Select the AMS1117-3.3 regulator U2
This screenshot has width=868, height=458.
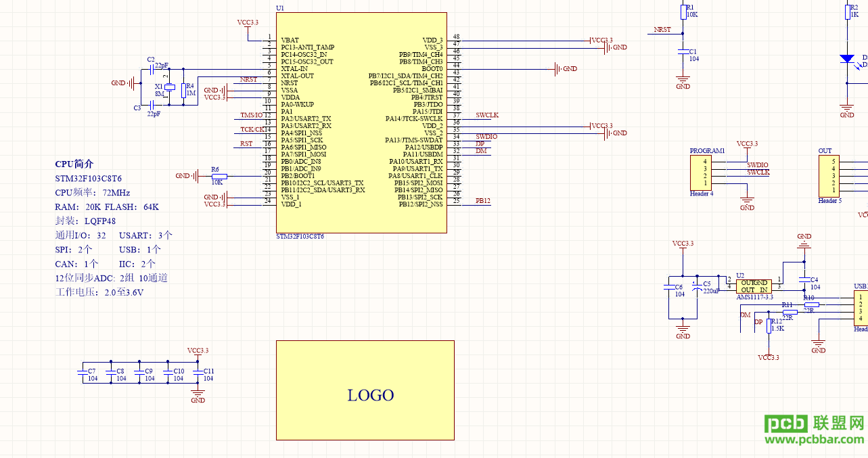click(x=754, y=286)
